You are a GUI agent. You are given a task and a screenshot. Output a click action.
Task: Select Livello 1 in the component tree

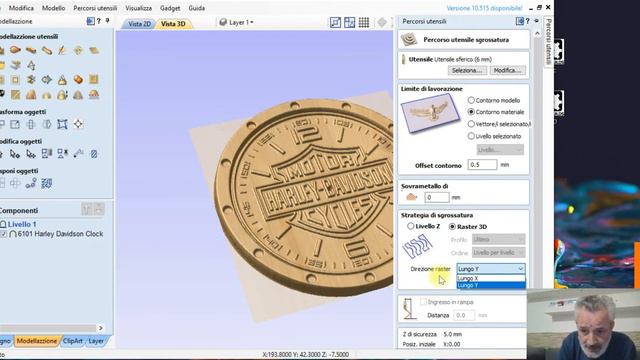22,224
